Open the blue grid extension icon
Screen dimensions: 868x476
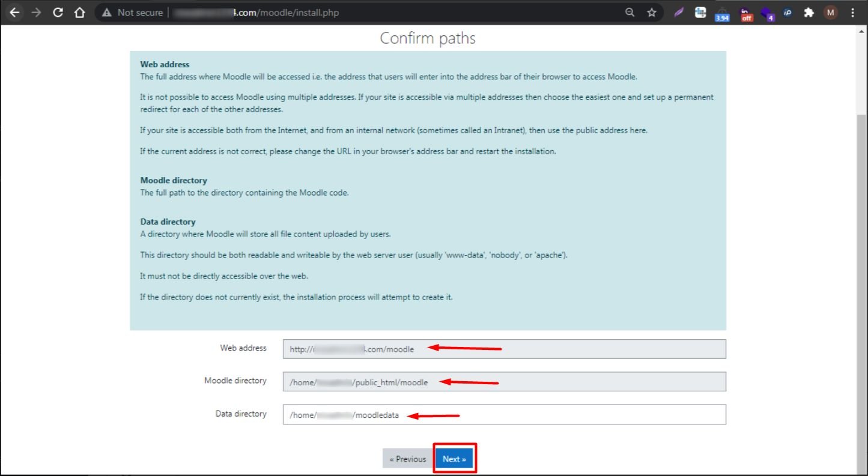[700, 13]
